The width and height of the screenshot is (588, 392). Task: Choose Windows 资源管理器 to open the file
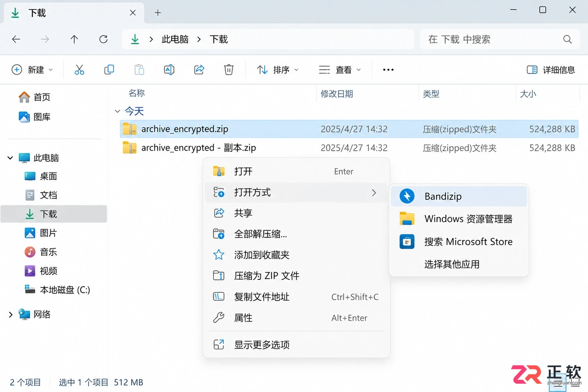click(459, 219)
